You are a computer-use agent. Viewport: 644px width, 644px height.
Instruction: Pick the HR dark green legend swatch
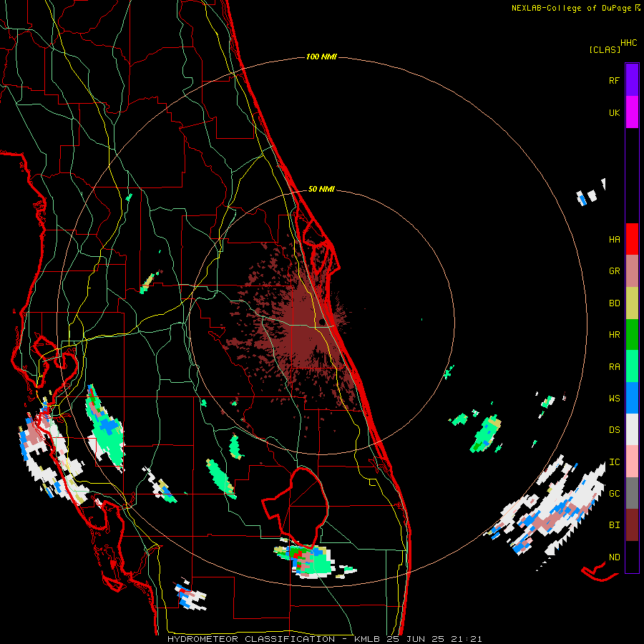click(632, 335)
